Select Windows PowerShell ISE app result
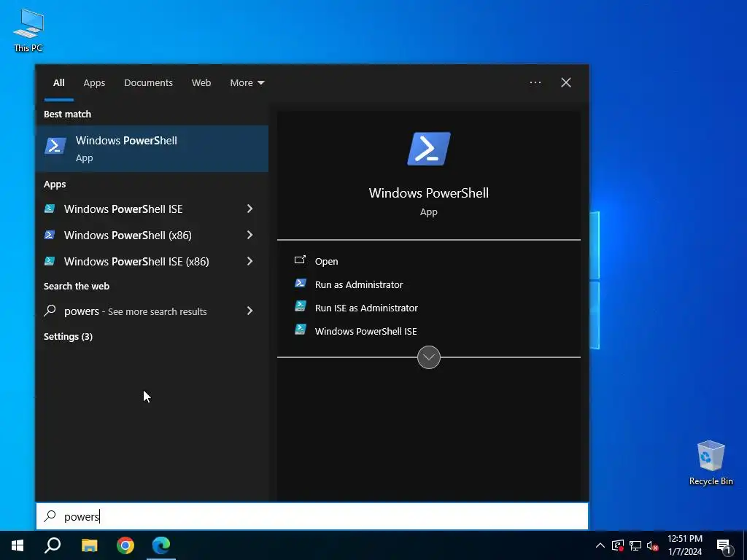The image size is (747, 560). click(x=123, y=209)
